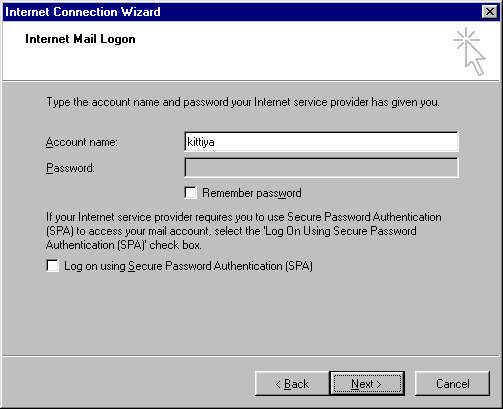Click the 'Type the account name and password' instruction

pyautogui.click(x=243, y=102)
